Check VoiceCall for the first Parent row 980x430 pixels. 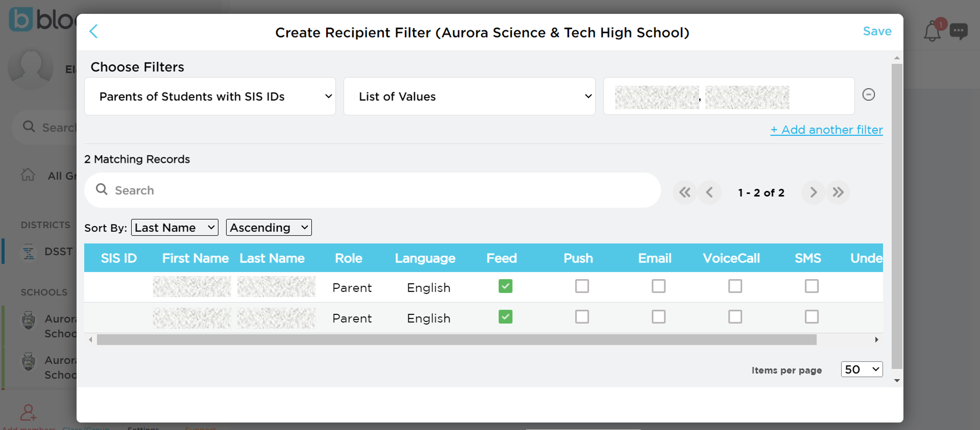pos(735,286)
